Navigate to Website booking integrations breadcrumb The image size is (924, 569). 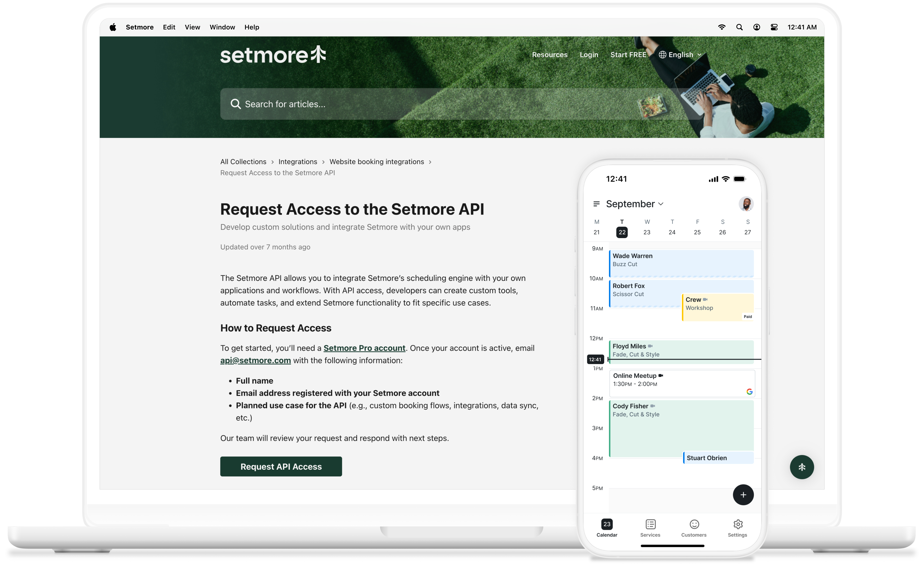pos(377,162)
